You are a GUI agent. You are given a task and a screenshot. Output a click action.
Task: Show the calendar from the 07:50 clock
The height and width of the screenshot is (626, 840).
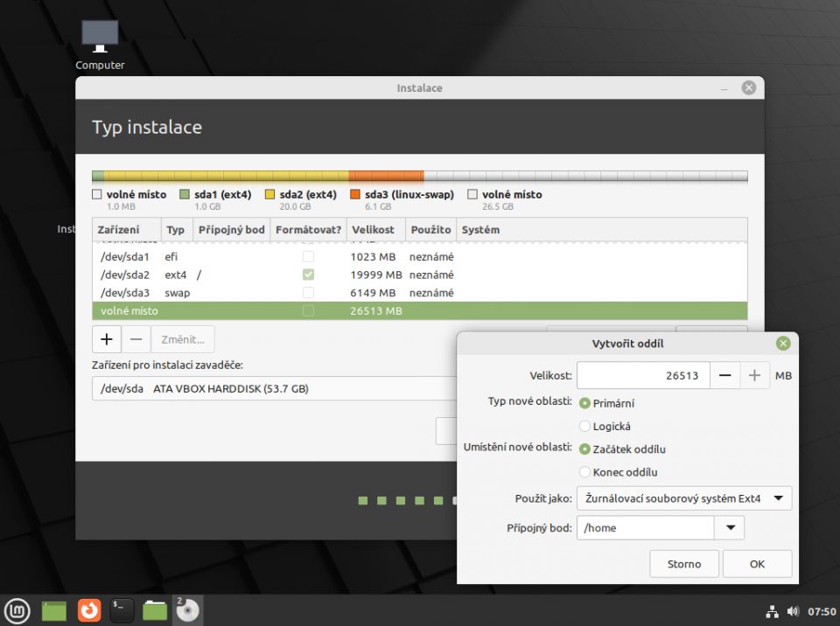point(822,611)
